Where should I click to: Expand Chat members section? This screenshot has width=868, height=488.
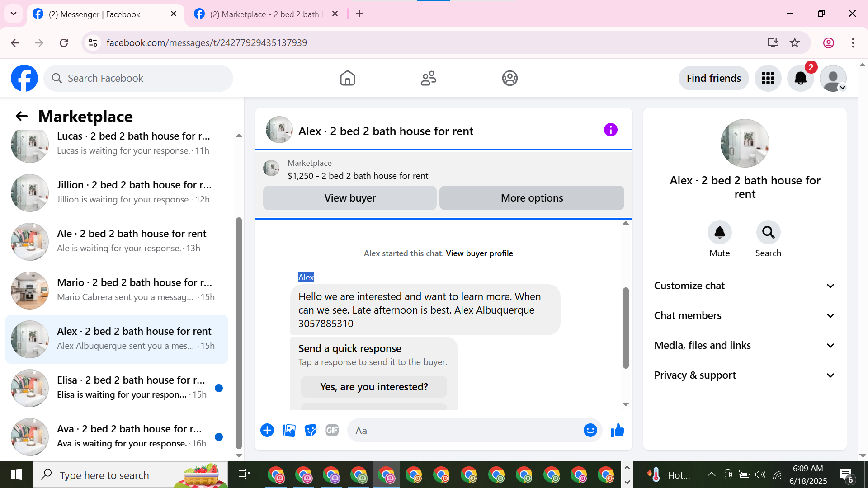tap(745, 316)
